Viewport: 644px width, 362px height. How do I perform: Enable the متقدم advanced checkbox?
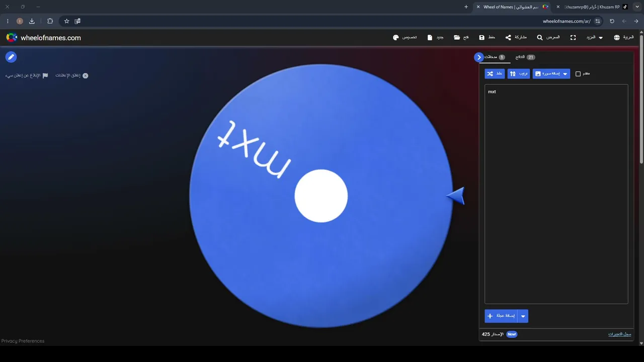[x=578, y=74]
